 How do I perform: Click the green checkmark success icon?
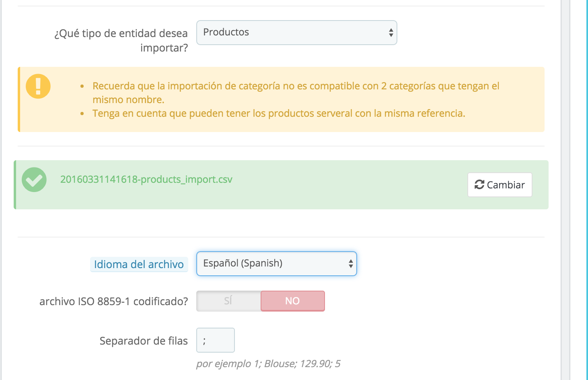(34, 180)
